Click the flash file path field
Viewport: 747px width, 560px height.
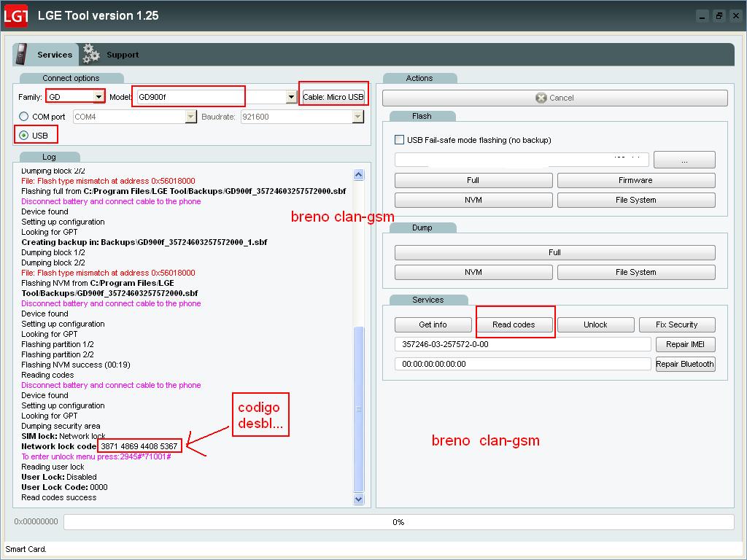point(522,160)
